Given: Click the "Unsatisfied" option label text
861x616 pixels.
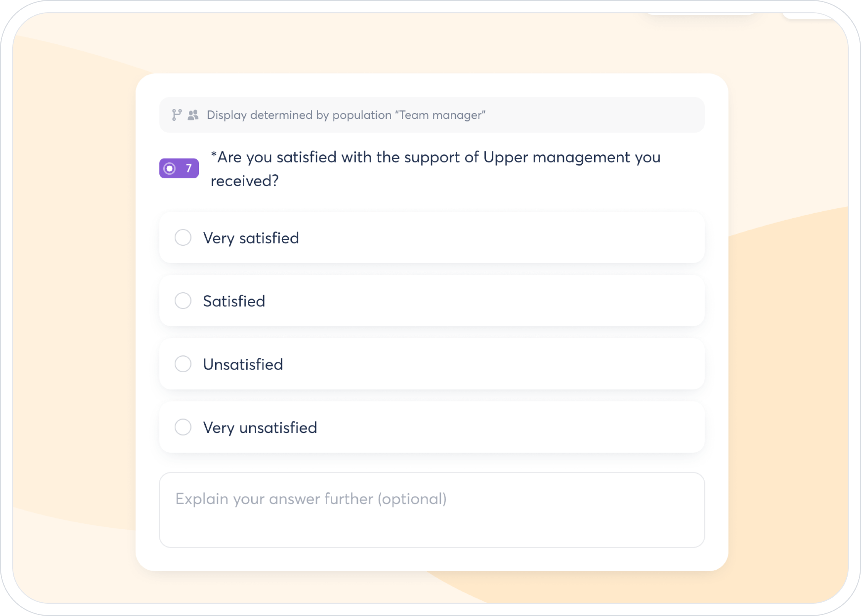Looking at the screenshot, I should tap(243, 365).
